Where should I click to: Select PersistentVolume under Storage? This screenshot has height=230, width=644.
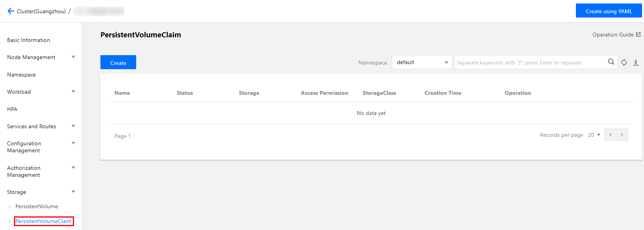click(37, 206)
